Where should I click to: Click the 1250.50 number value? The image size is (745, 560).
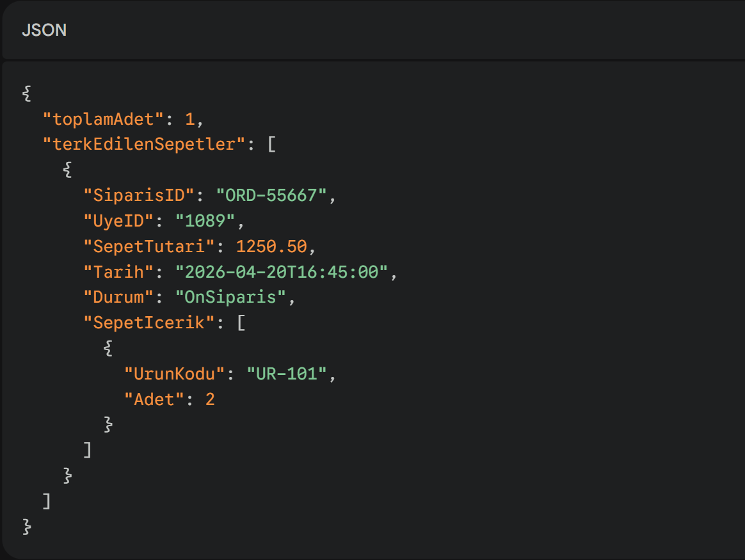coord(271,246)
